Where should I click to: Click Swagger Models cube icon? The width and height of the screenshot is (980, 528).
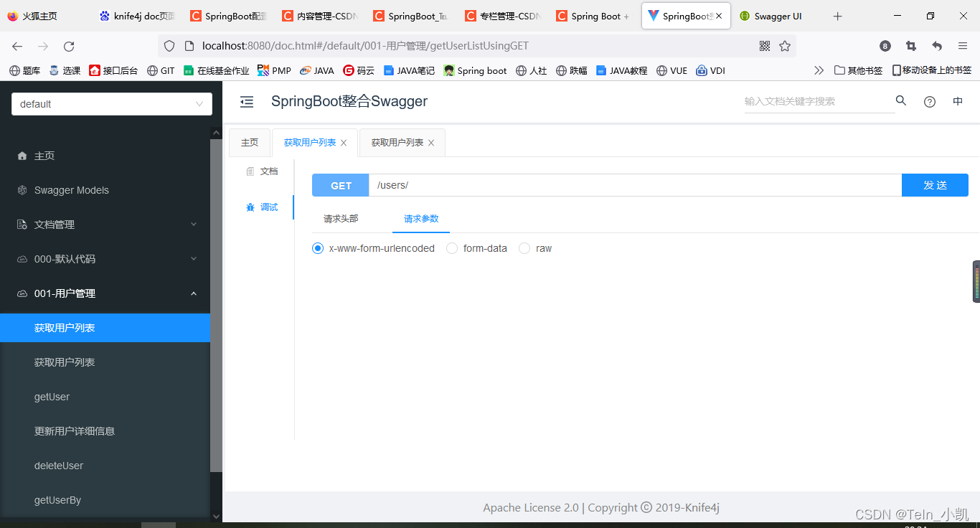click(x=22, y=190)
